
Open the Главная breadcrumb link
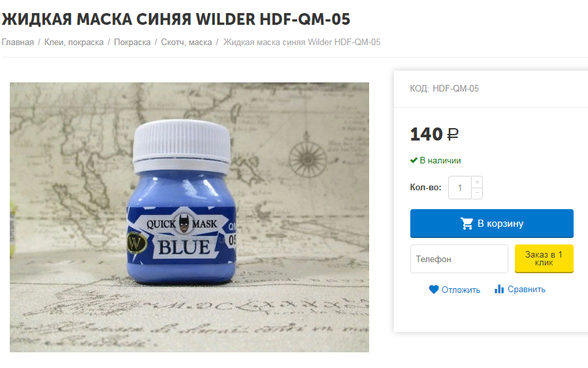[x=18, y=42]
